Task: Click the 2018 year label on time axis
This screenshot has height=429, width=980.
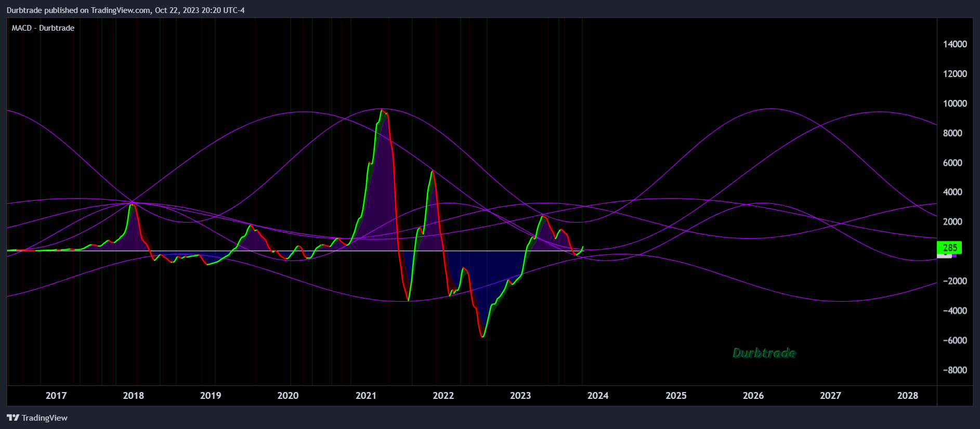Action: [x=134, y=396]
